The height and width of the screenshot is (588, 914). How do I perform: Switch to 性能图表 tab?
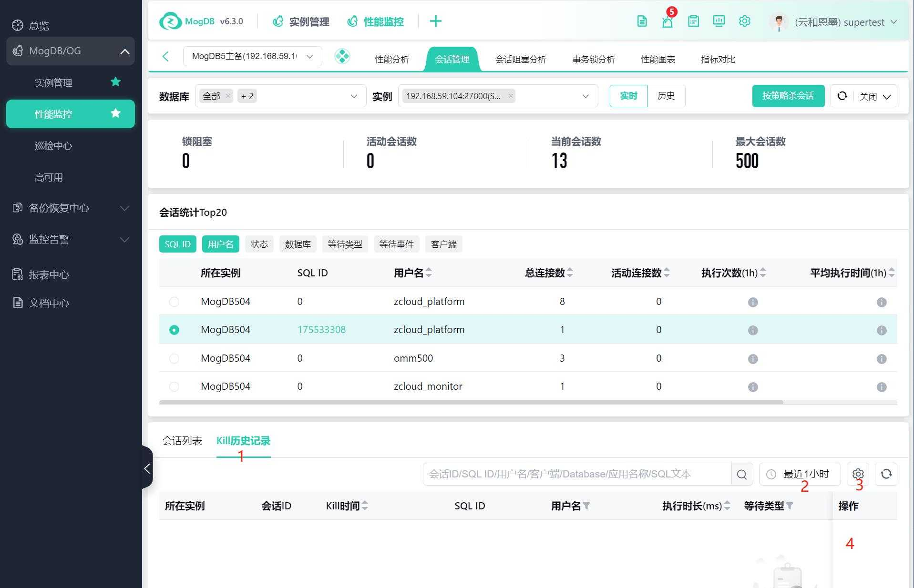pos(658,59)
